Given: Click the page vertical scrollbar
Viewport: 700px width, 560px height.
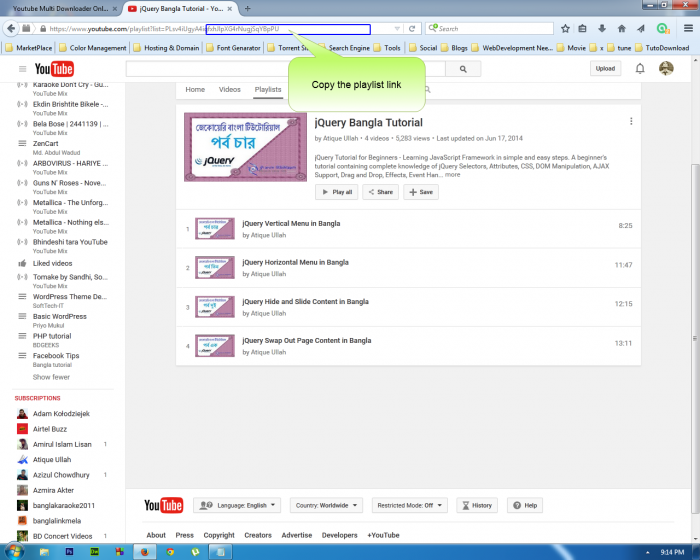Looking at the screenshot, I should pos(695,339).
